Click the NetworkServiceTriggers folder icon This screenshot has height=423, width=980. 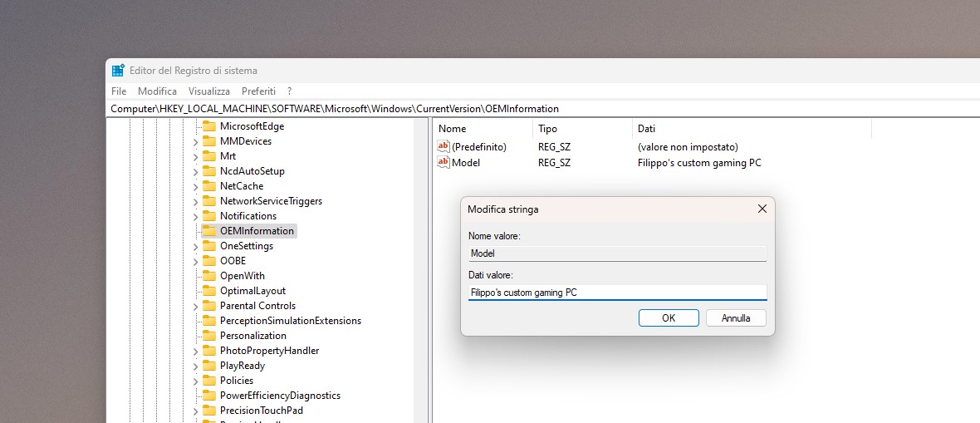(208, 201)
